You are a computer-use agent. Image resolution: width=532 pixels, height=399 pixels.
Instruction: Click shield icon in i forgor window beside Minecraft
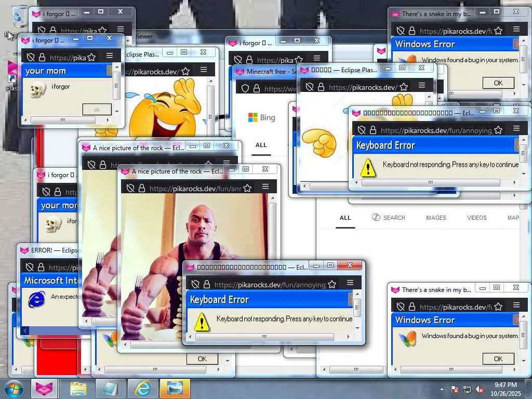tap(238, 60)
